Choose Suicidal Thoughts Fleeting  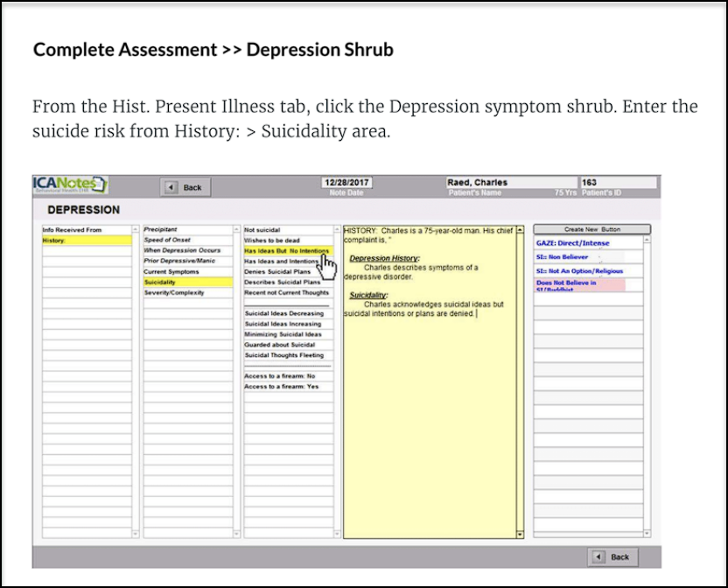289,355
